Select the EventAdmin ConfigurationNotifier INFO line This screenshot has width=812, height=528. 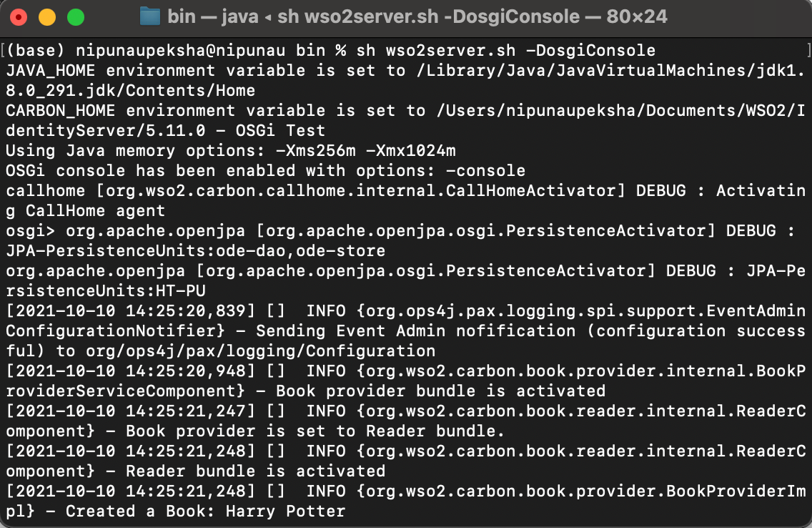tap(400, 311)
